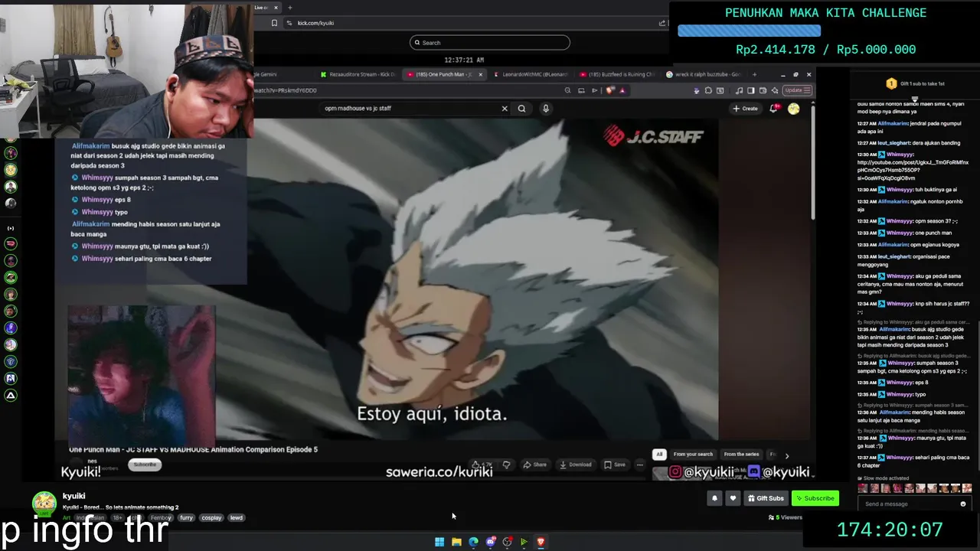
Task: Toggle Kick stream notifications bell
Action: [714, 498]
